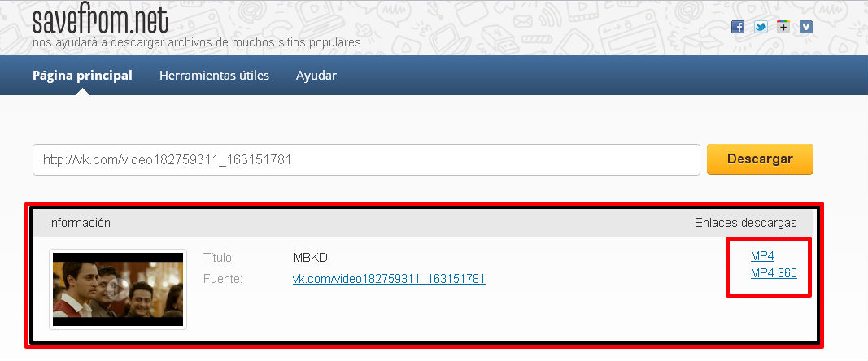This screenshot has width=868, height=361.
Task: Open Herramientas útiles menu item
Action: click(214, 76)
